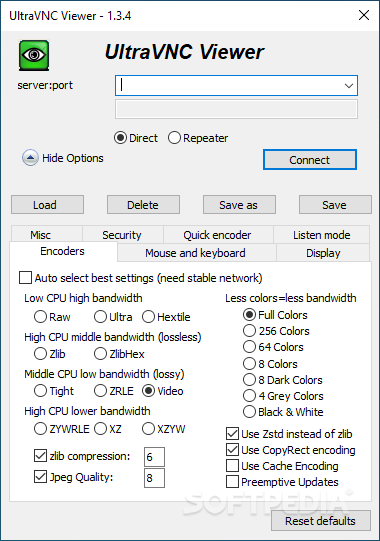
Task: Click the Save as button
Action: click(x=239, y=205)
